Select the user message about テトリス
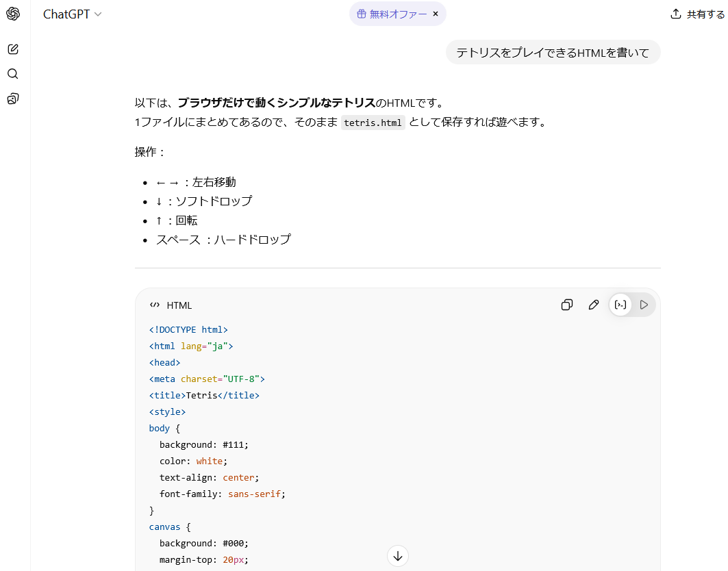The height and width of the screenshot is (571, 728). point(553,53)
